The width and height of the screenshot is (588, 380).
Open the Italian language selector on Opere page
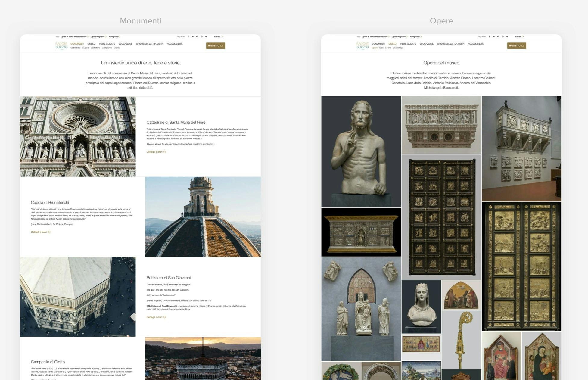(x=519, y=36)
